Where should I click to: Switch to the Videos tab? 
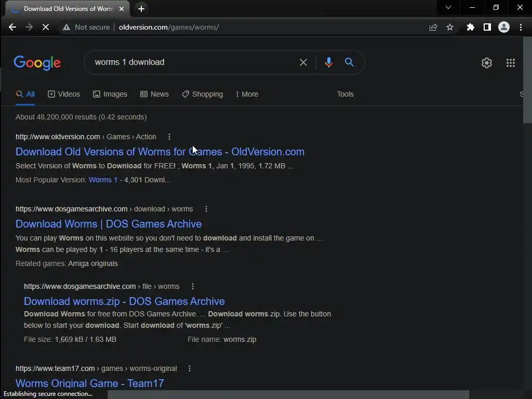click(64, 95)
